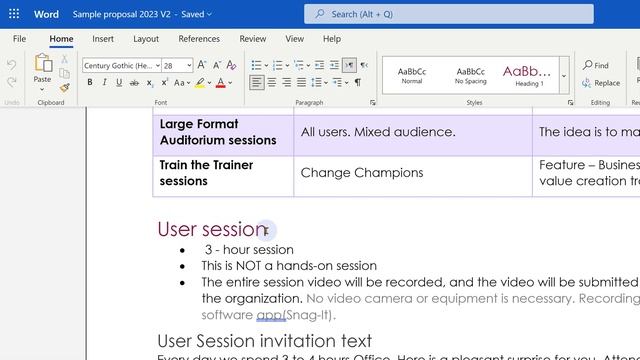The width and height of the screenshot is (640, 360).
Task: Click 'User Session invitation text' heading
Action: pos(264,341)
